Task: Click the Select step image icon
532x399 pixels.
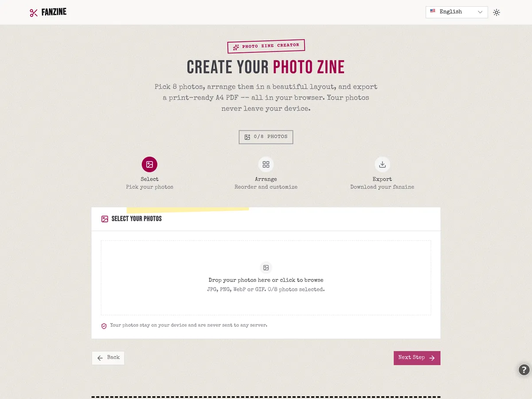Action: point(149,165)
